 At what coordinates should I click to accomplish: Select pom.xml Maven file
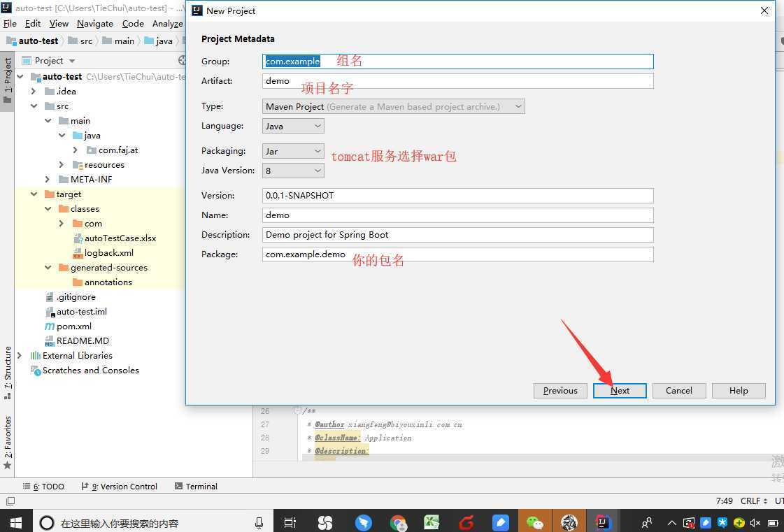pyautogui.click(x=69, y=326)
